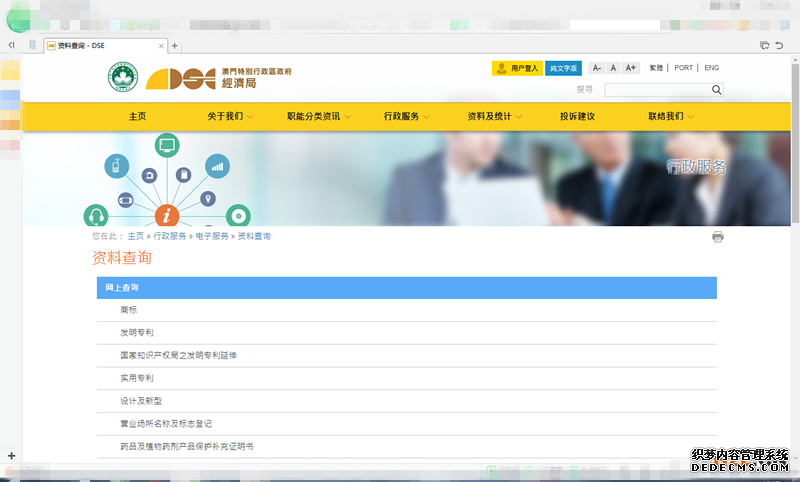Click the print page icon

coord(718,237)
